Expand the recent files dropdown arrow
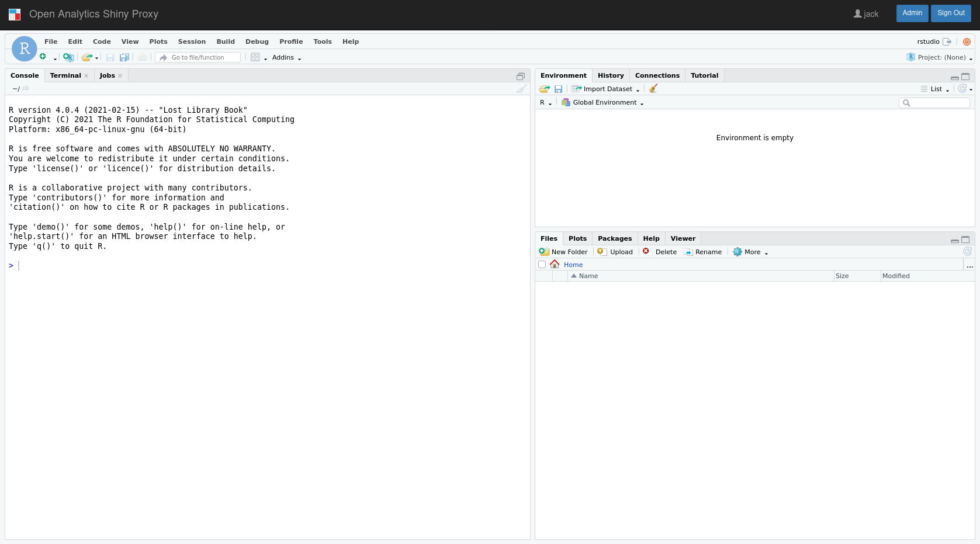Image resolution: width=980 pixels, height=544 pixels. point(96,58)
